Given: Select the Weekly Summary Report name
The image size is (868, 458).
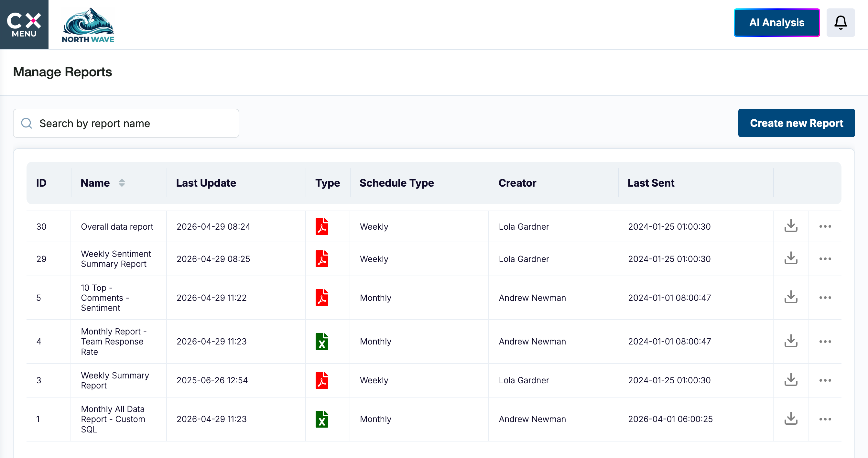Looking at the screenshot, I should 115,380.
